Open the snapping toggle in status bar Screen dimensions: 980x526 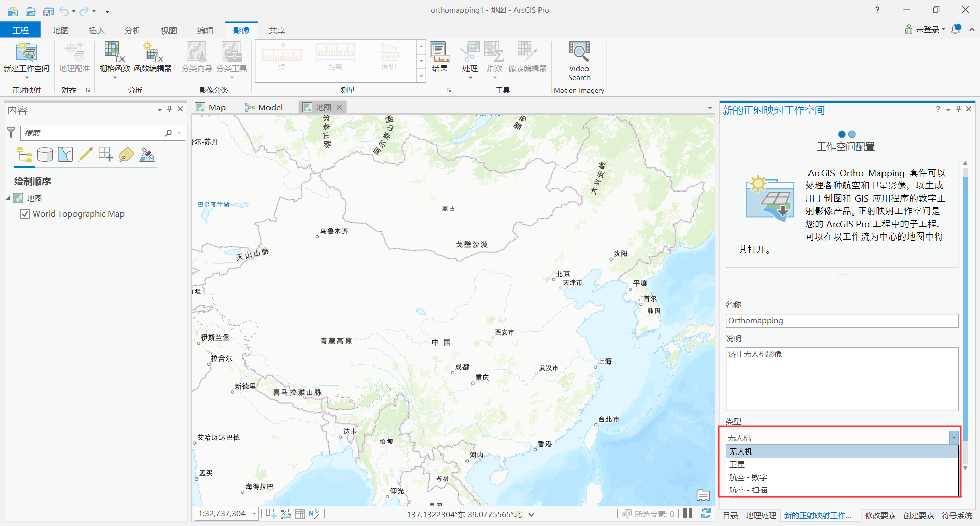285,514
